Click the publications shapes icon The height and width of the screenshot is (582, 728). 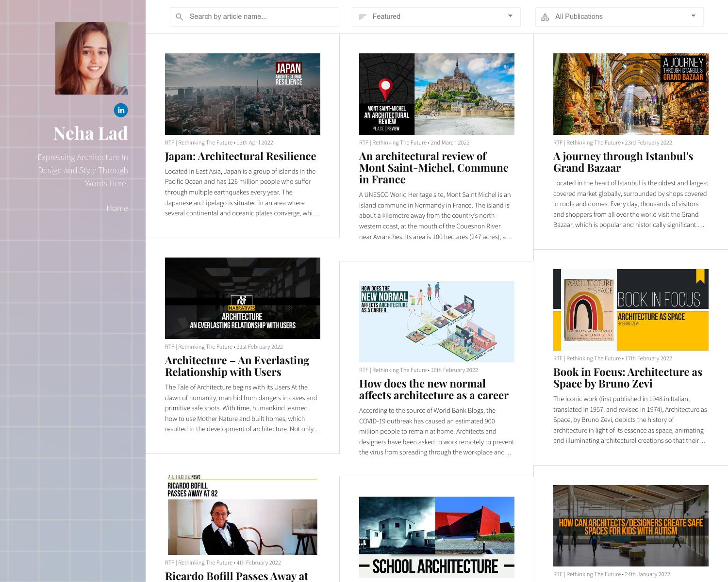(x=545, y=17)
